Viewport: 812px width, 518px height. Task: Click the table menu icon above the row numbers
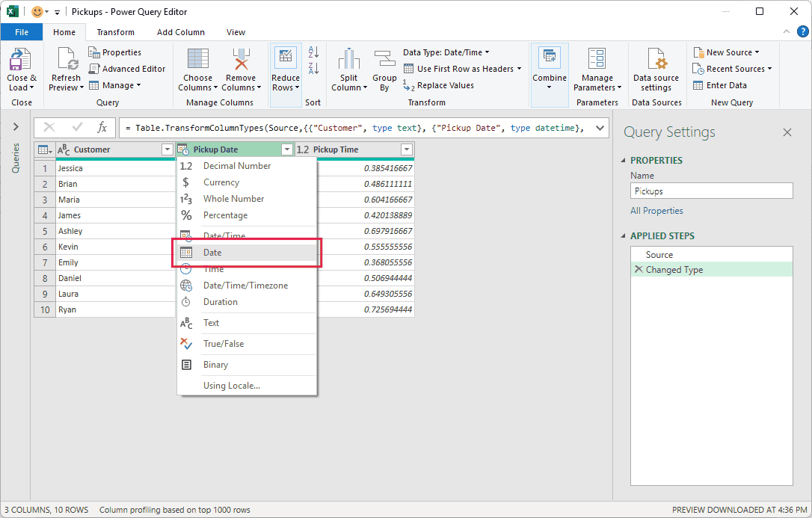pos(45,149)
